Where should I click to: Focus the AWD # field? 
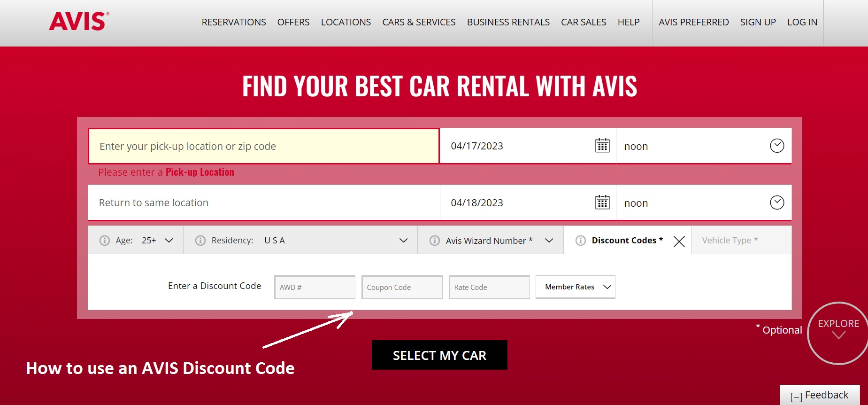(315, 287)
